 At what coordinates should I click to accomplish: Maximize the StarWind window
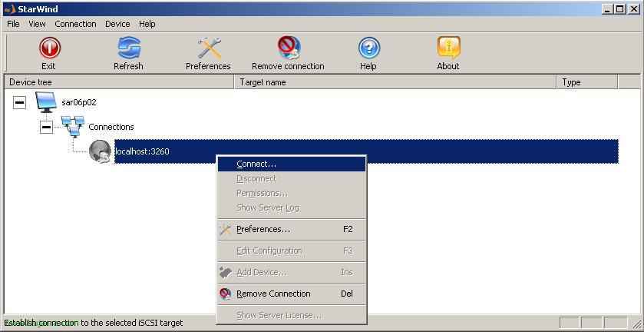tap(620, 9)
